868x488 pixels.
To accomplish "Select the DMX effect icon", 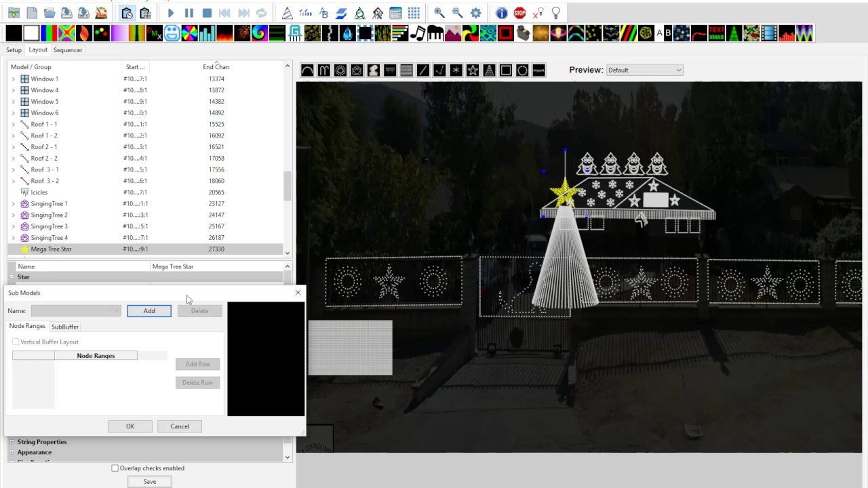I will (155, 33).
